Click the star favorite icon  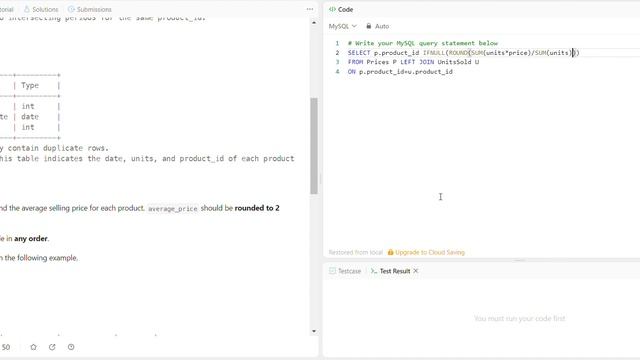pyautogui.click(x=33, y=347)
